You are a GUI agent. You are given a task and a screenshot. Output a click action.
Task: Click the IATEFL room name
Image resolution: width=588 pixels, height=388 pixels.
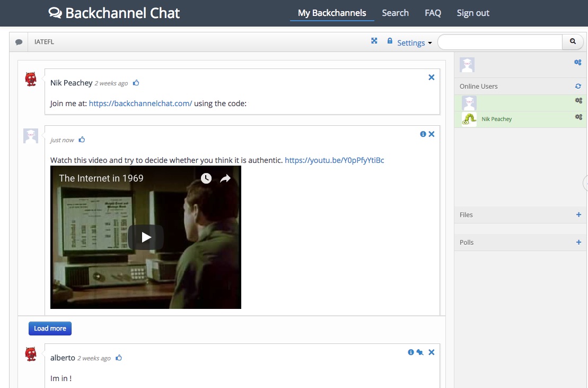(44, 42)
